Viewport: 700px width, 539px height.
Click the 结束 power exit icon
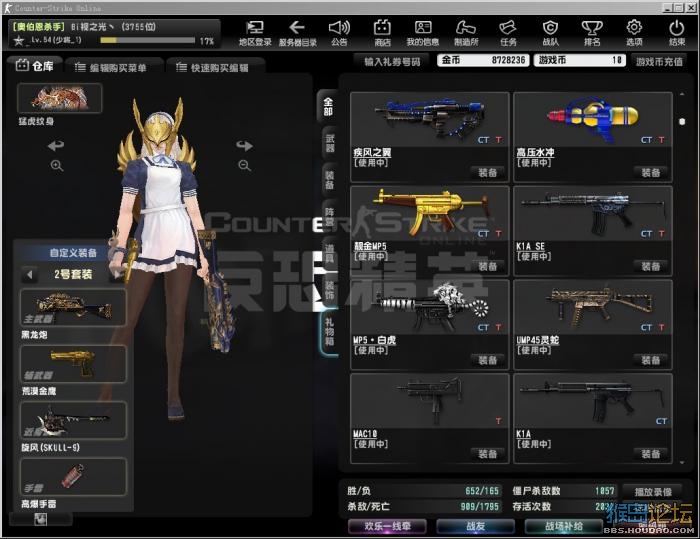[676, 33]
